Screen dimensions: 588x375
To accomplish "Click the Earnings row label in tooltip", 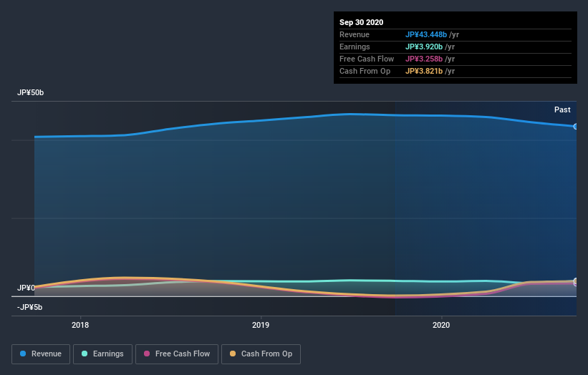I will tap(355, 47).
